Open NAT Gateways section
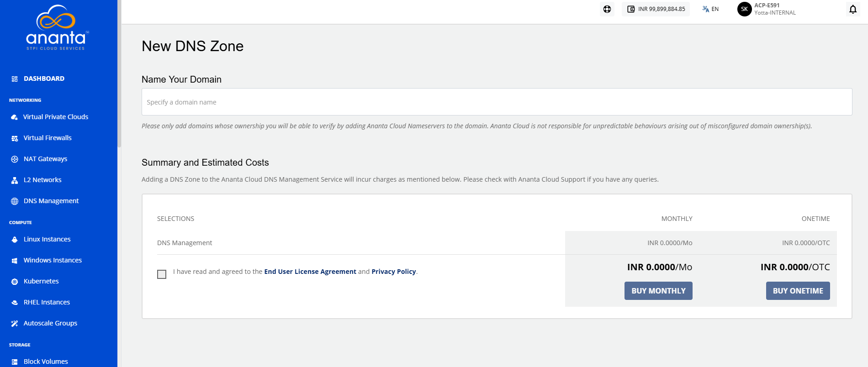 coord(45,159)
